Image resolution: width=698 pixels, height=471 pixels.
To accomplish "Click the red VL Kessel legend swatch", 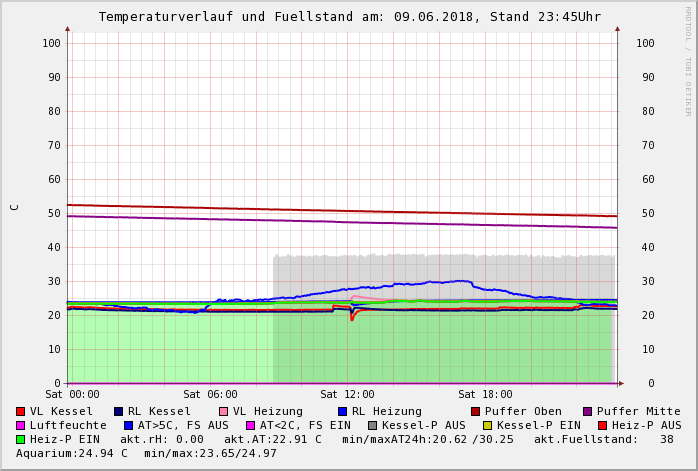I will (20, 411).
